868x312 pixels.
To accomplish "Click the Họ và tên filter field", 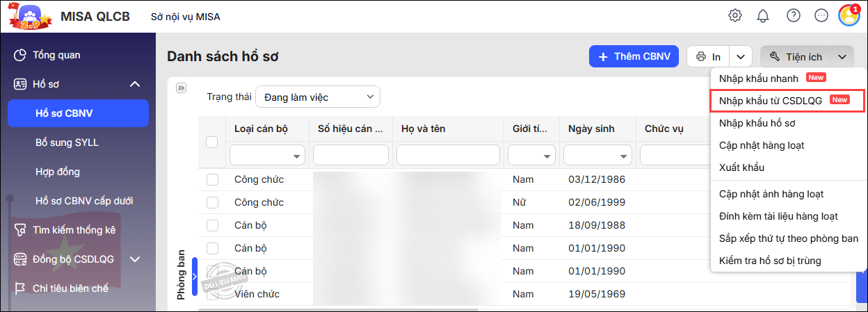I will (448, 155).
